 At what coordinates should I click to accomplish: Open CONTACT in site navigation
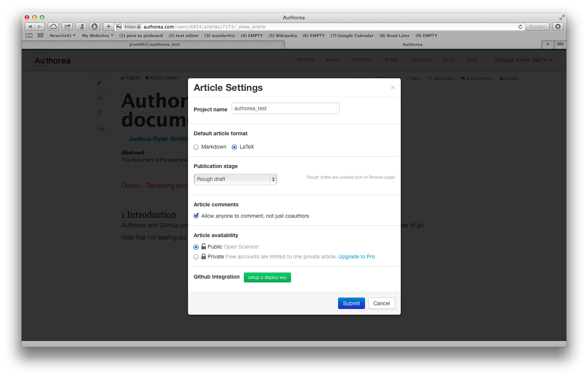(x=363, y=60)
